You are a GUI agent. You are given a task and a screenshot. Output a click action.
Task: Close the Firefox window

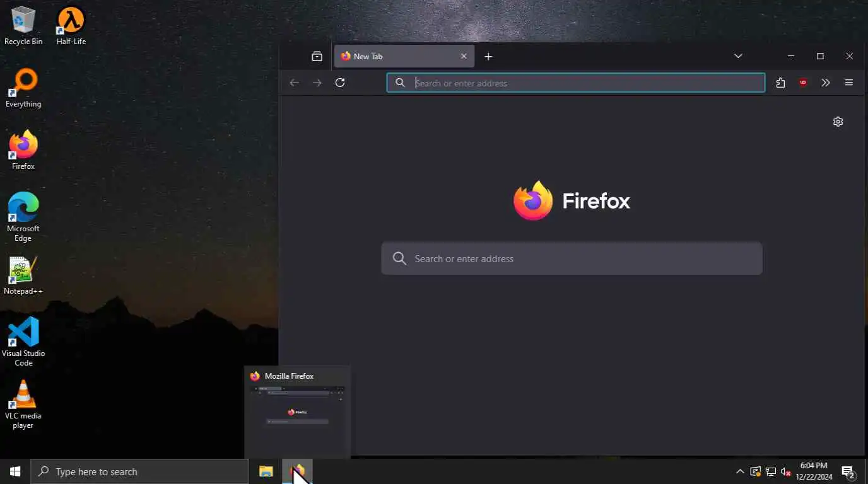[x=849, y=56]
